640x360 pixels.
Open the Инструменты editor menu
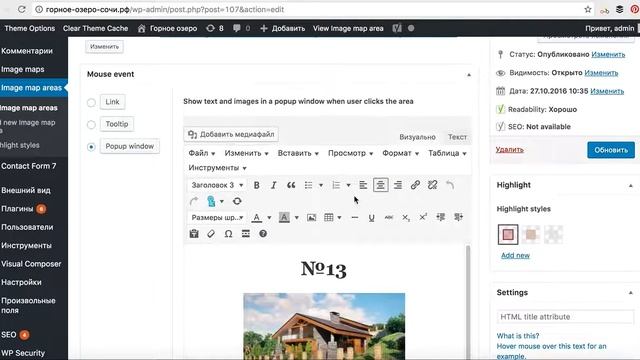click(217, 168)
